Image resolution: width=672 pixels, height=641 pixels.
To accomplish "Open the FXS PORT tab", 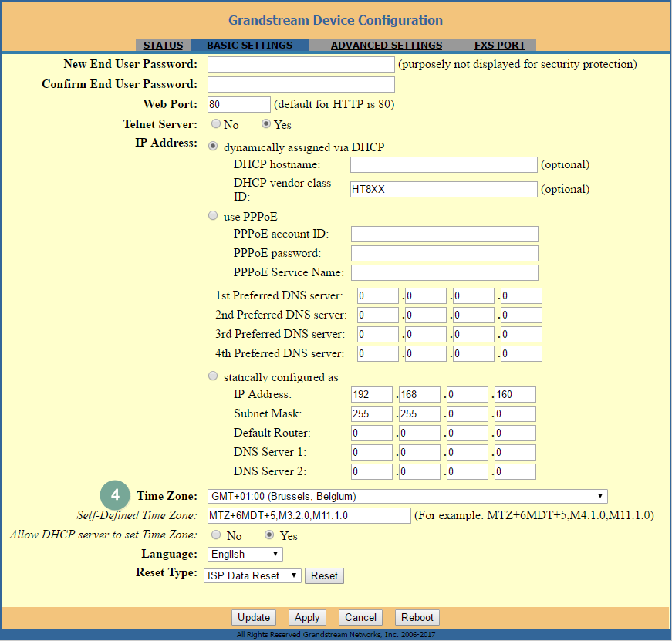I will (x=499, y=46).
